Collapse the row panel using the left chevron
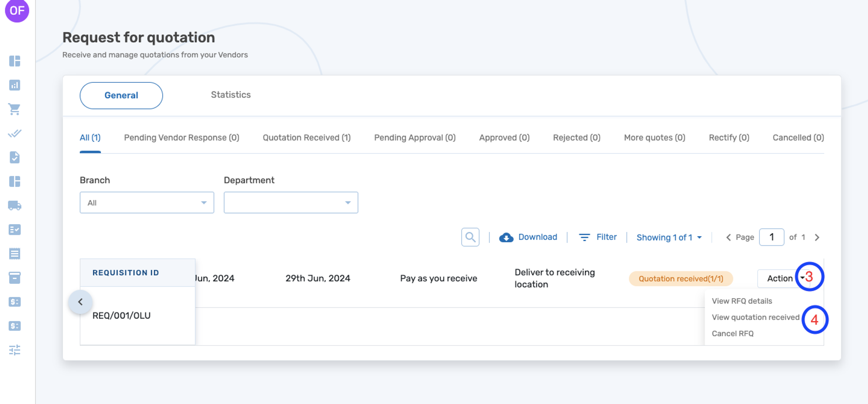 80,302
